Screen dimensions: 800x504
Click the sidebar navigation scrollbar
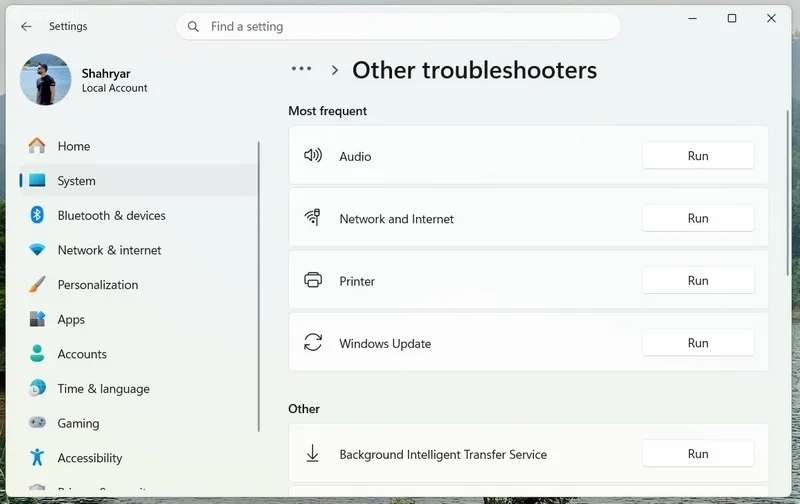coord(259,287)
